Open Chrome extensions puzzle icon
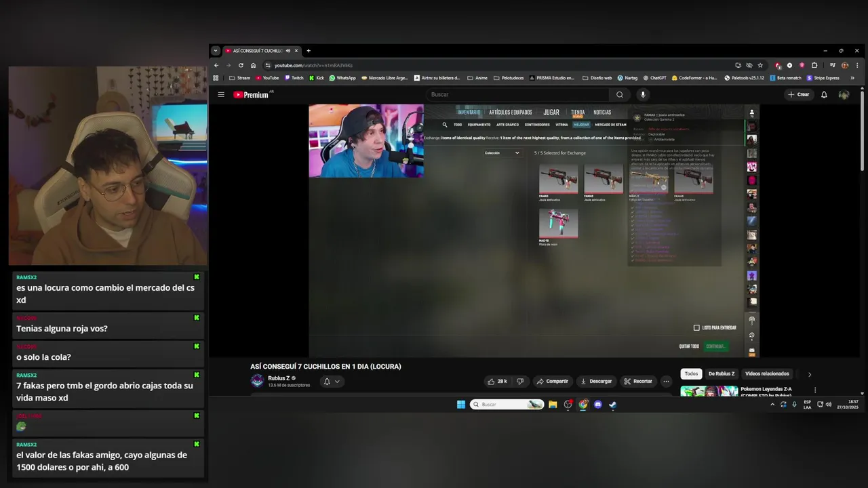Screen dimensions: 868x488 [814, 66]
